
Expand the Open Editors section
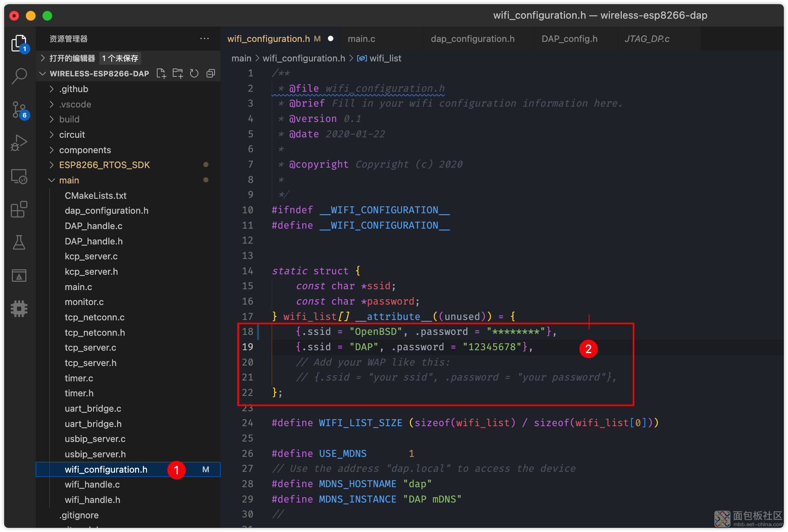tap(43, 59)
